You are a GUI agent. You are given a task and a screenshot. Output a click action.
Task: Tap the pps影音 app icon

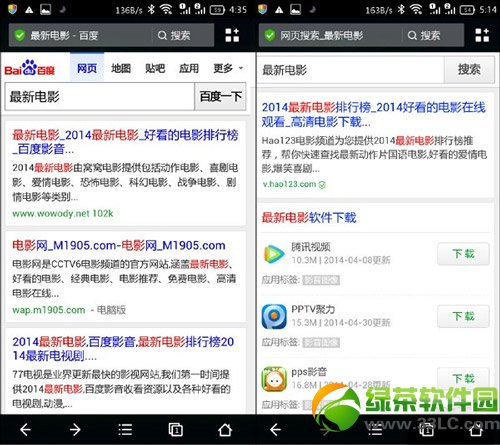[x=274, y=379]
